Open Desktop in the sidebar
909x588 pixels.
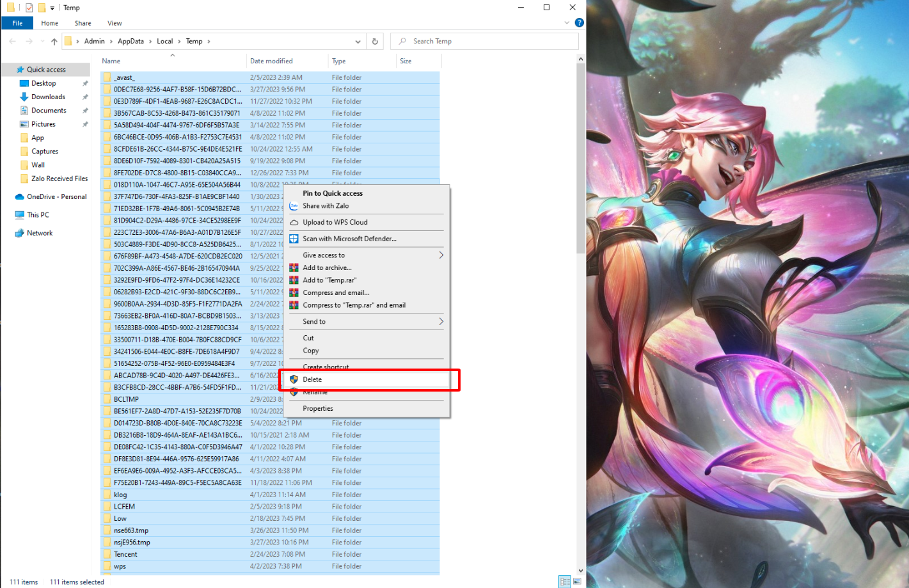(x=43, y=83)
